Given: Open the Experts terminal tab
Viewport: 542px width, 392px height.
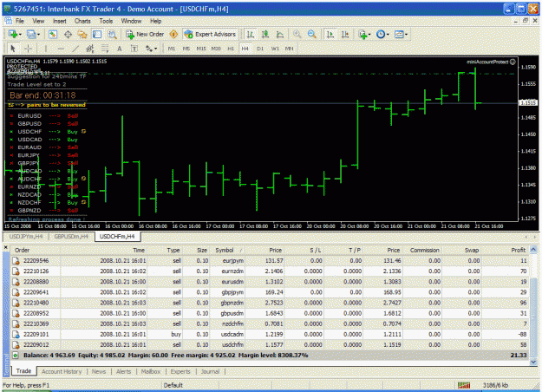Looking at the screenshot, I should [x=180, y=371].
